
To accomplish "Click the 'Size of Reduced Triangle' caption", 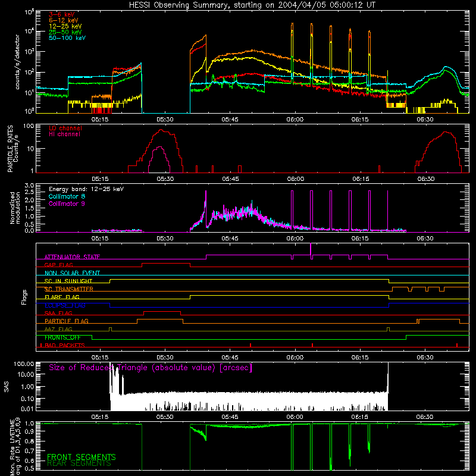I will [x=151, y=368].
